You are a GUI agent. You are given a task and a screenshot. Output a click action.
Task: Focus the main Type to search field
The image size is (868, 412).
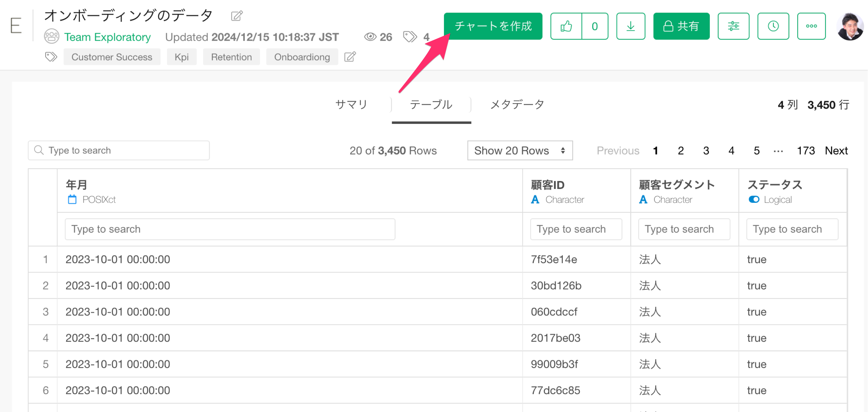pyautogui.click(x=119, y=150)
